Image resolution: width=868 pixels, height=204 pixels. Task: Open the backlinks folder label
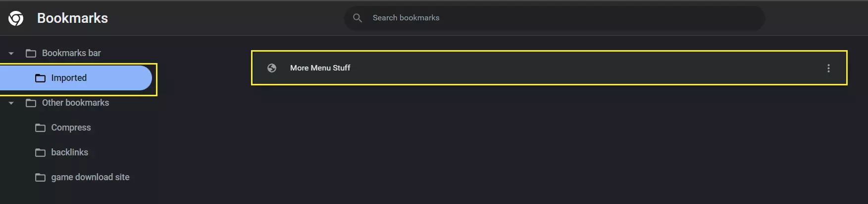(x=69, y=152)
